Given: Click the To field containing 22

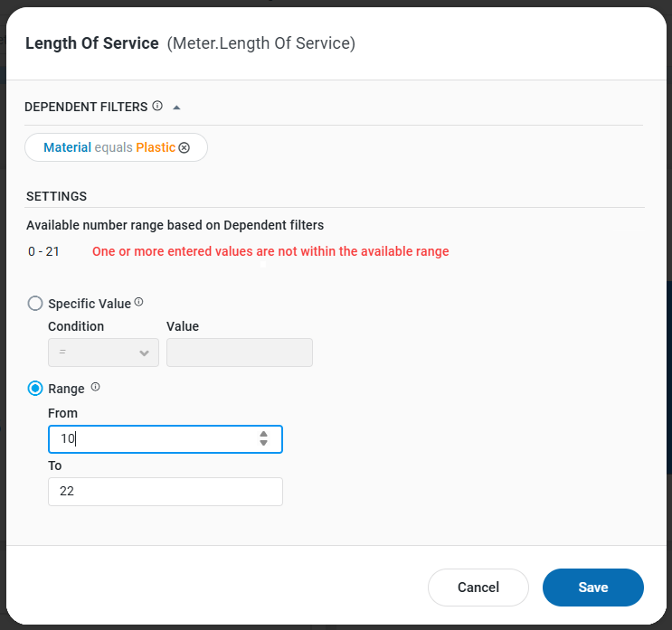Looking at the screenshot, I should (165, 492).
